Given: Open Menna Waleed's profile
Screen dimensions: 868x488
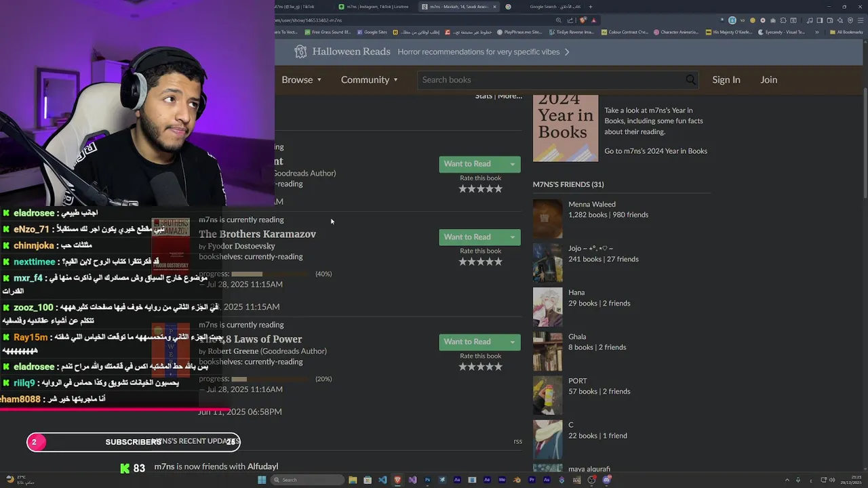Looking at the screenshot, I should (x=592, y=204).
